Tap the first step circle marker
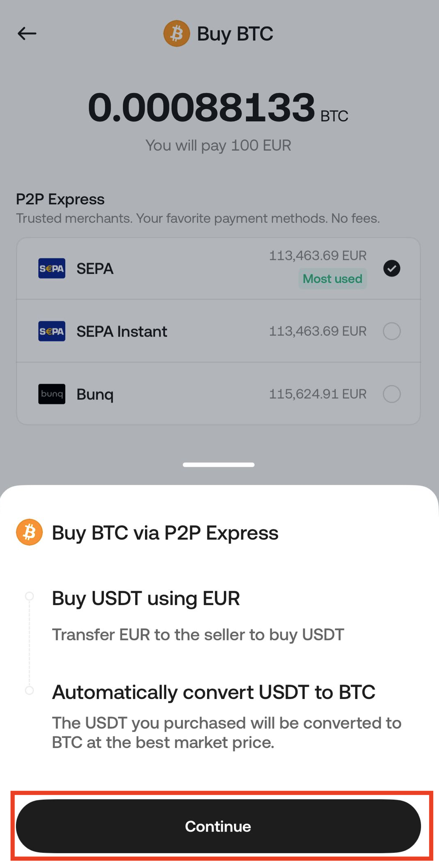 (29, 596)
